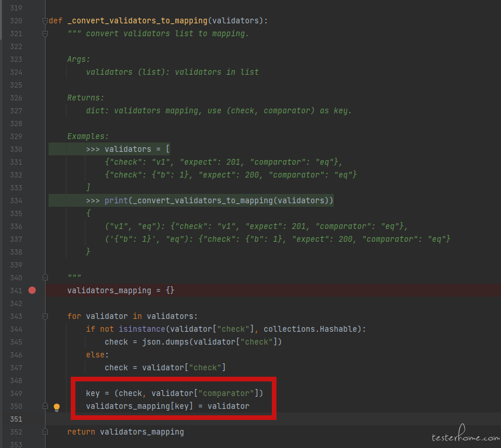Click line number 344 in the gutter

coord(16,329)
